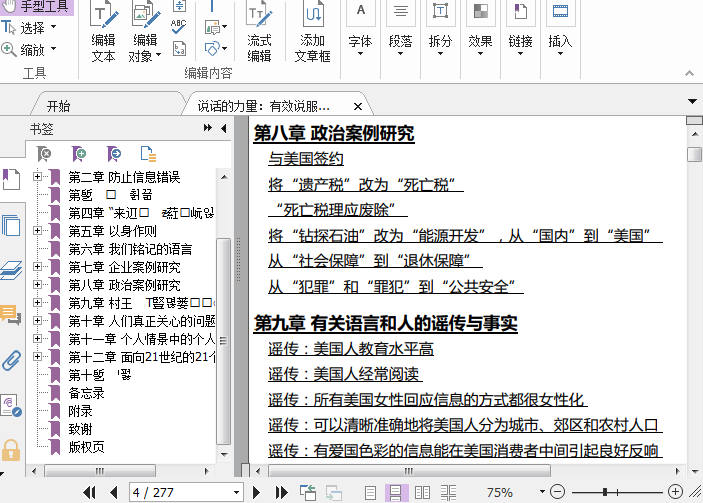Open the Paragraph options group
Image resolution: width=703 pixels, height=503 pixels.
(x=400, y=31)
